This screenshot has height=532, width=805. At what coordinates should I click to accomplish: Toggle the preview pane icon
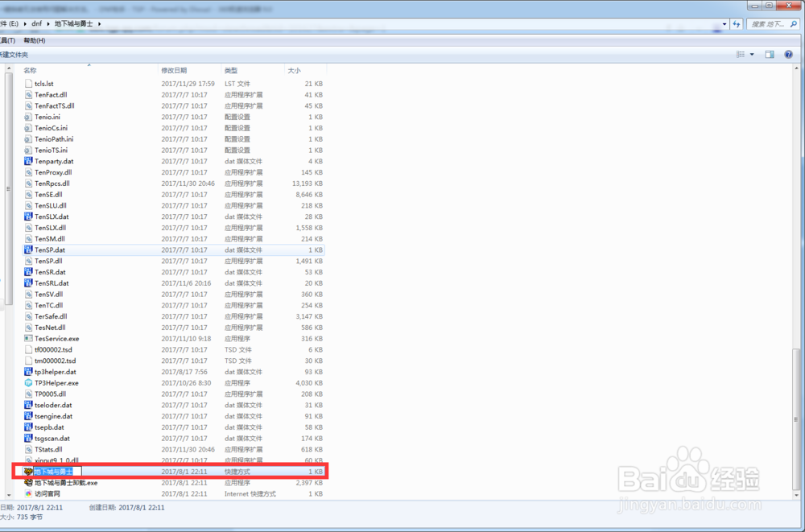(770, 55)
